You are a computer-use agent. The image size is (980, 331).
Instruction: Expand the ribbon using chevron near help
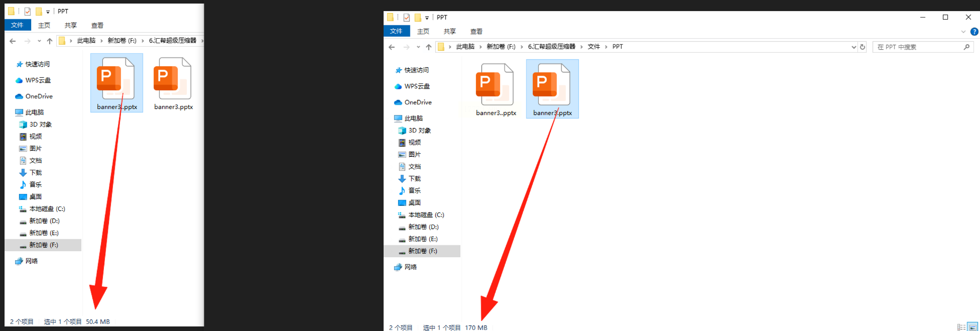pos(963,32)
